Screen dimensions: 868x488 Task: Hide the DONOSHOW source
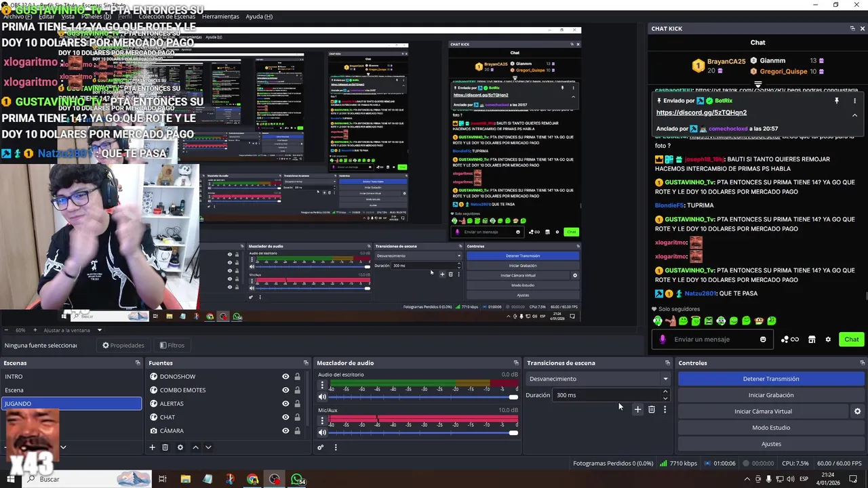tap(285, 377)
